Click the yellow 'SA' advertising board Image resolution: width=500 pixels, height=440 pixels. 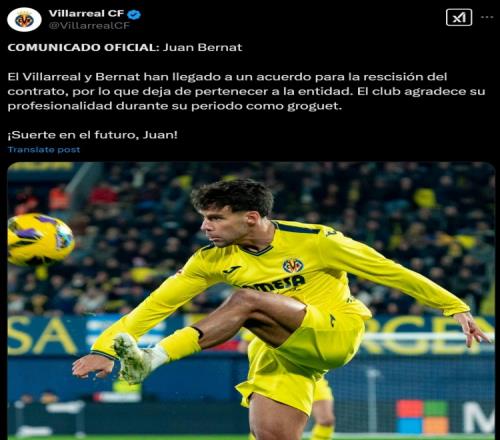tap(42, 336)
